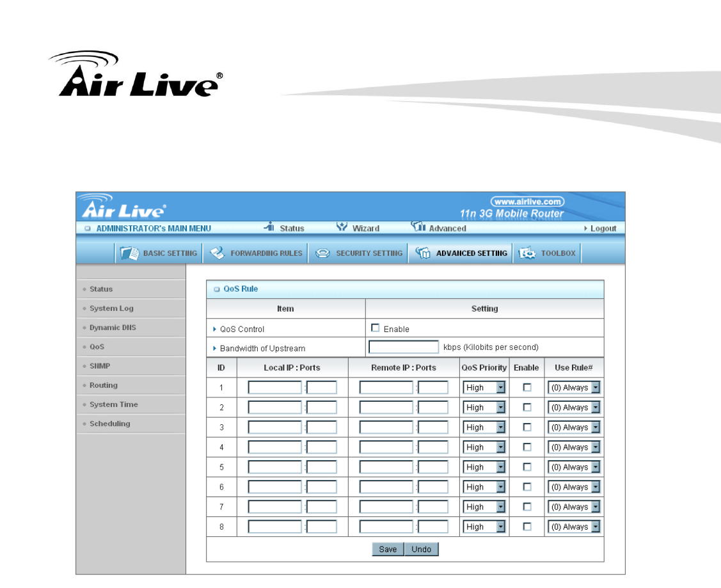This screenshot has width=721, height=588.
Task: Tick Enable checkbox for rule 7
Action: coord(527,507)
